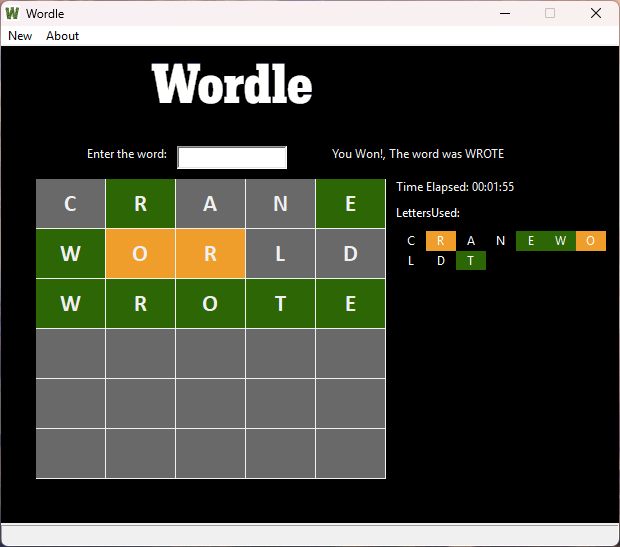Viewport: 620px width, 547px height.
Task: Open the About menu
Action: [x=62, y=36]
